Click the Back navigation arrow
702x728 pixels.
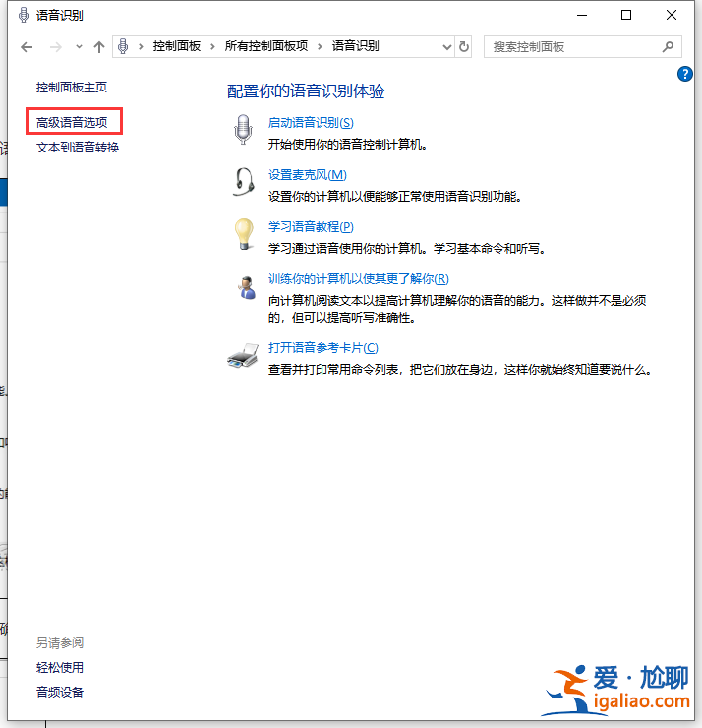pyautogui.click(x=27, y=47)
